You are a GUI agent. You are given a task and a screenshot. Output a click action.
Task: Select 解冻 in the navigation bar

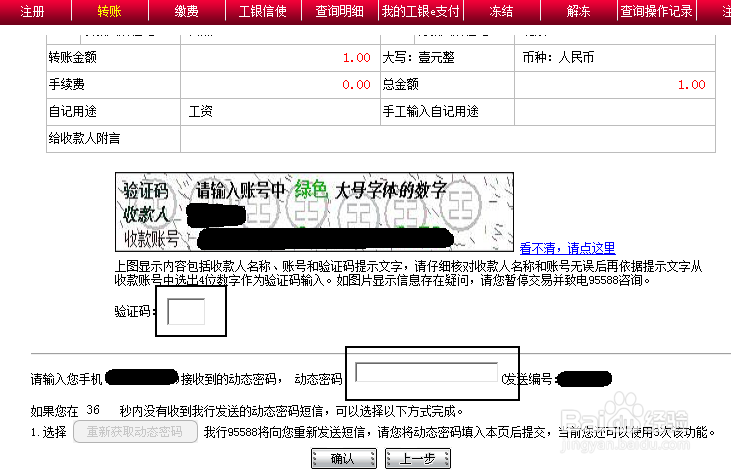click(578, 11)
